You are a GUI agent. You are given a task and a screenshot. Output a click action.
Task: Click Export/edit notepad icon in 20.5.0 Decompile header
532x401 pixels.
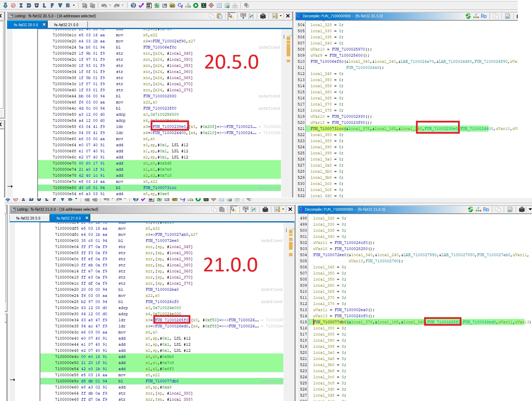click(508, 16)
